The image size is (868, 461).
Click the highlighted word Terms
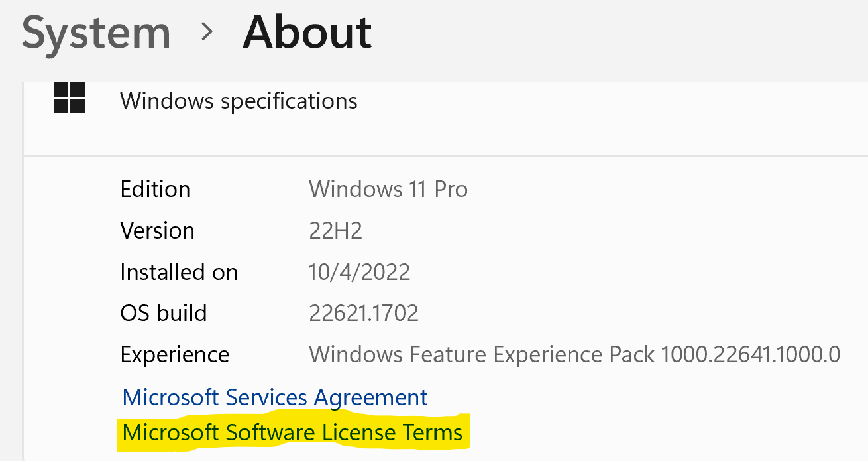(433, 432)
